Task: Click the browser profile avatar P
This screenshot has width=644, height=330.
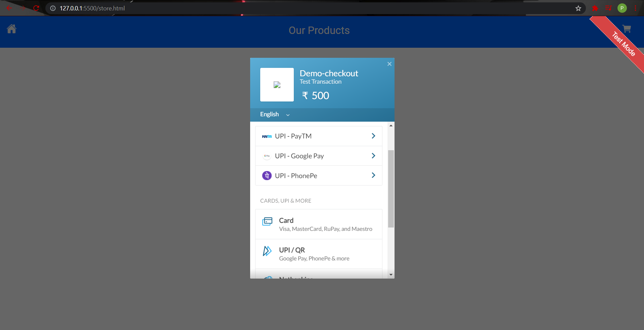Action: 622,8
